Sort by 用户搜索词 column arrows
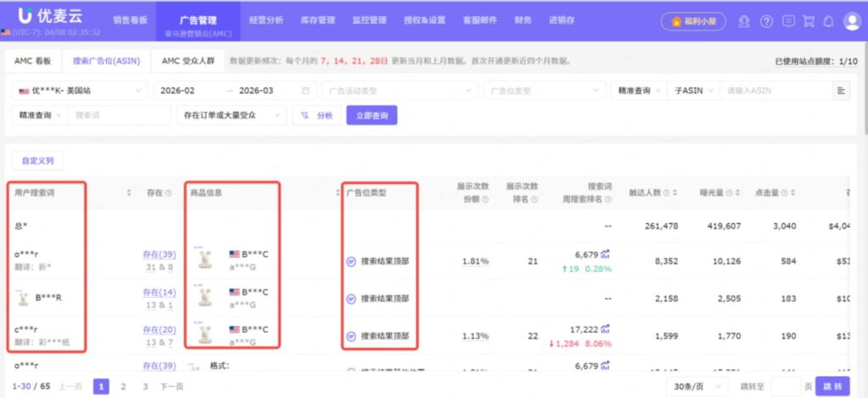Screen dimensions: 868x398 click(x=130, y=193)
